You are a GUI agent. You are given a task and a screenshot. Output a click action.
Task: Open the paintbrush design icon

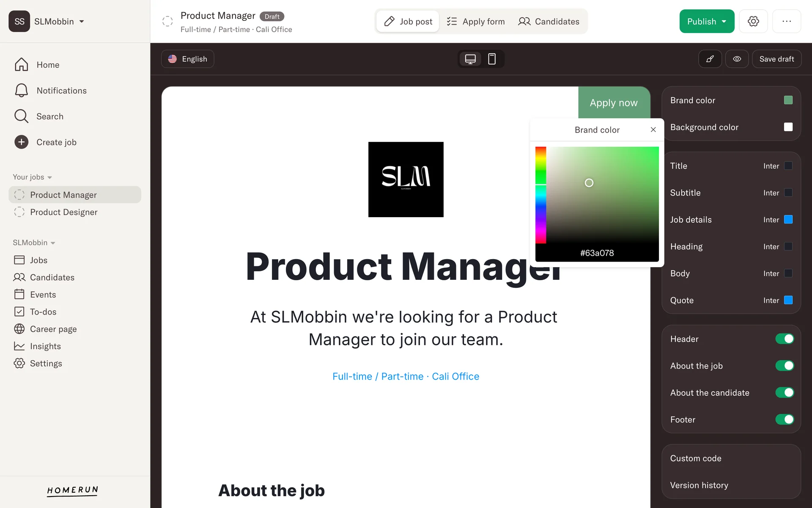pos(710,59)
